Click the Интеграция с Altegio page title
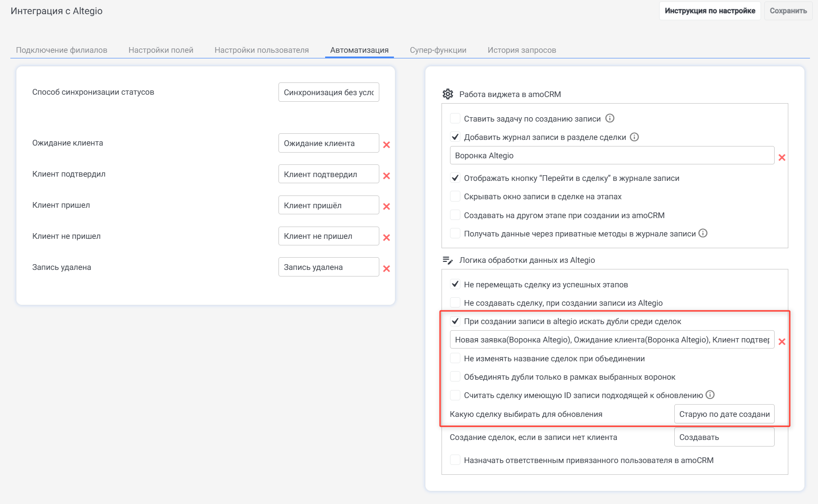 [57, 11]
